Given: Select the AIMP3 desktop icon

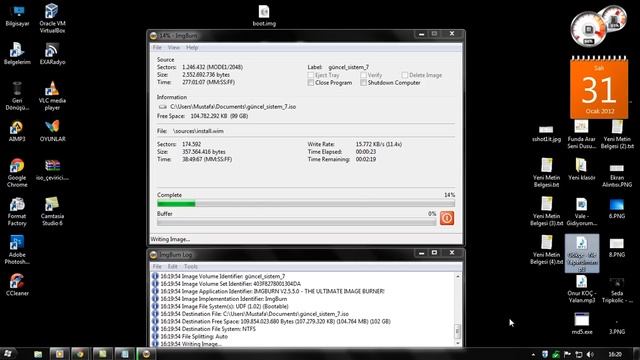Looking at the screenshot, I should [x=17, y=131].
